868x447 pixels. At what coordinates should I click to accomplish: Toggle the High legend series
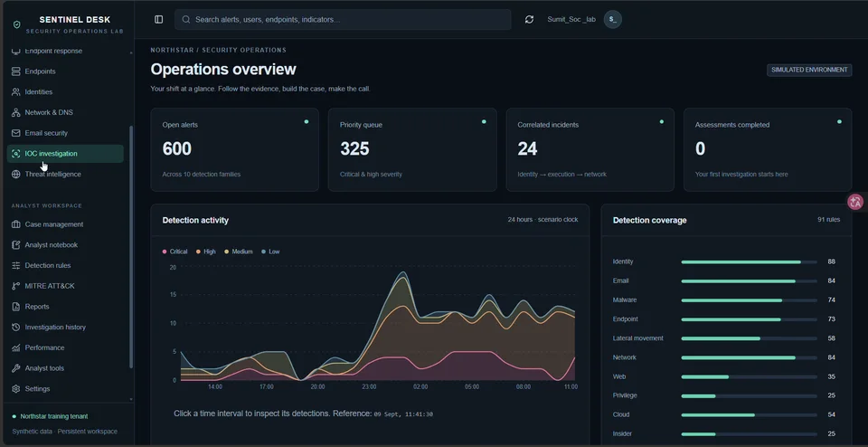[206, 252]
